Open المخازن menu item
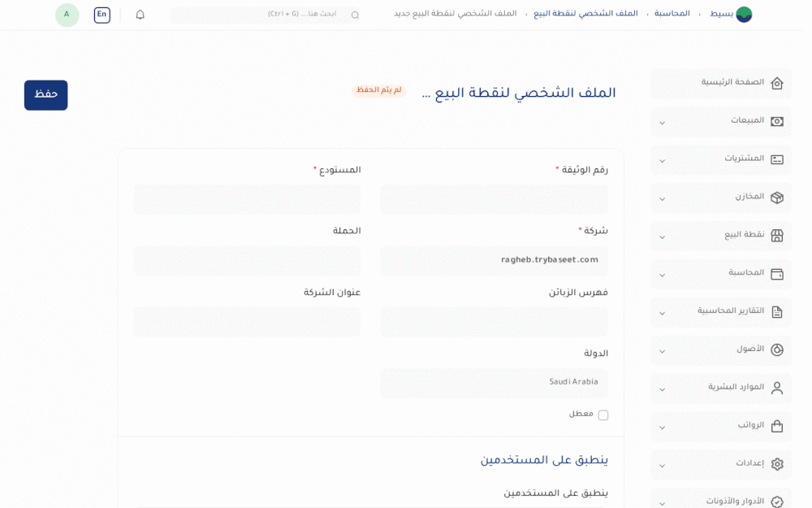 (721, 198)
